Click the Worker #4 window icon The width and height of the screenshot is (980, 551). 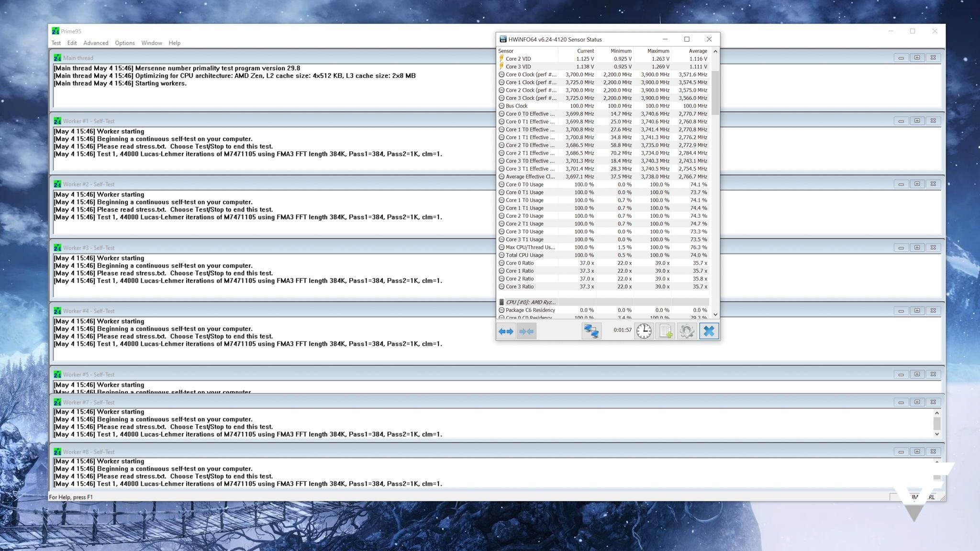(57, 311)
